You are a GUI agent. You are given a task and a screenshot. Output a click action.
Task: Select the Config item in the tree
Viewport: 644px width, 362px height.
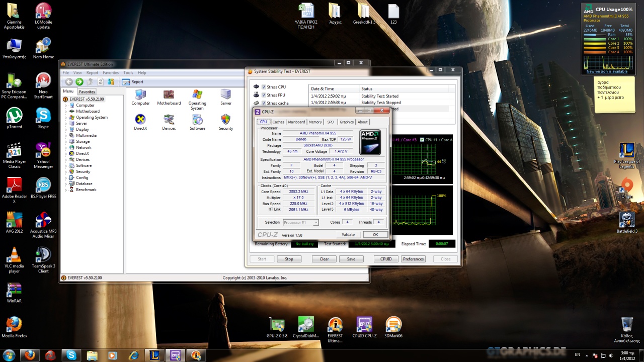82,178
